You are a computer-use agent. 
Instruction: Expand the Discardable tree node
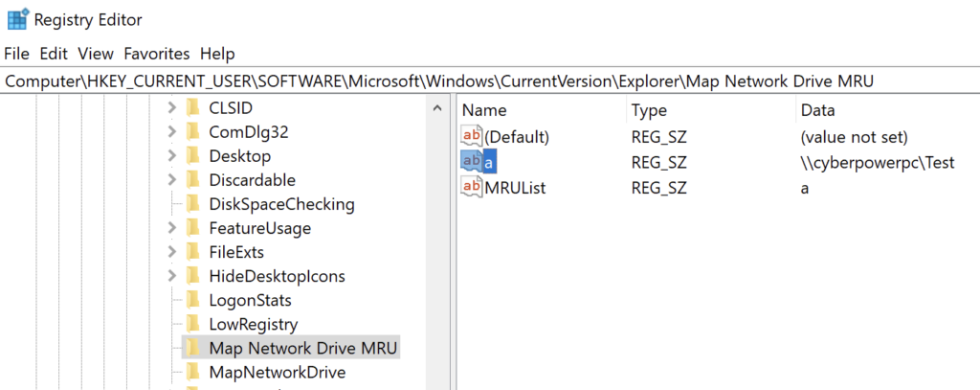coord(170,180)
